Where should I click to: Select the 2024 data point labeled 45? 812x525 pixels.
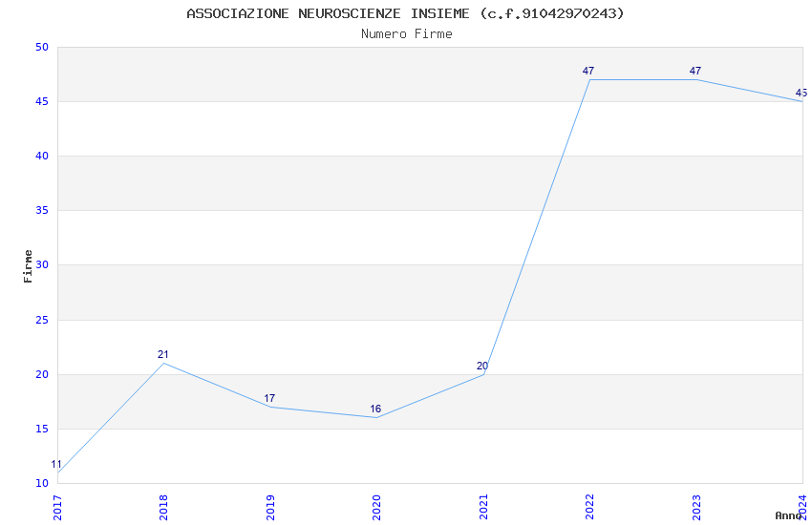coord(802,101)
